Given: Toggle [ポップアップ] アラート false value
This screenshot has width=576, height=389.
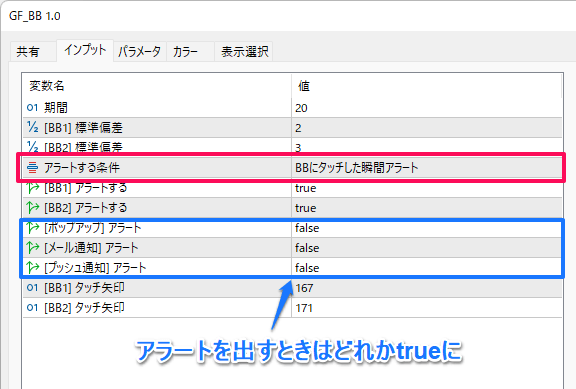Looking at the screenshot, I should point(427,228).
